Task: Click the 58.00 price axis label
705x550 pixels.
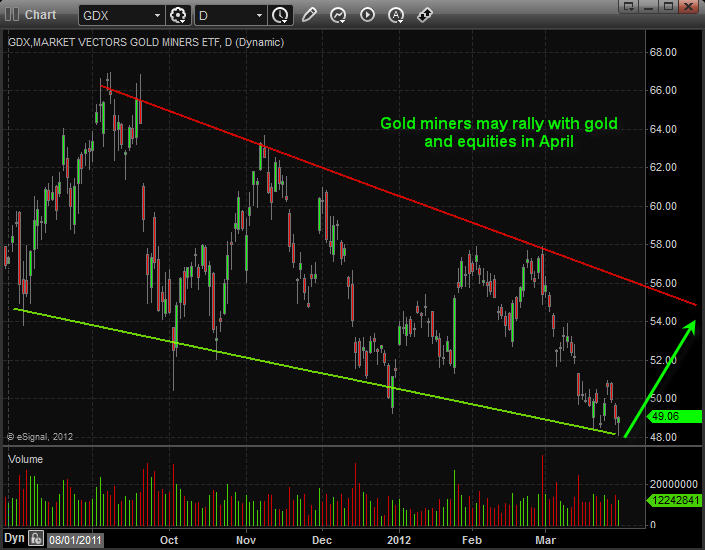Action: 663,244
